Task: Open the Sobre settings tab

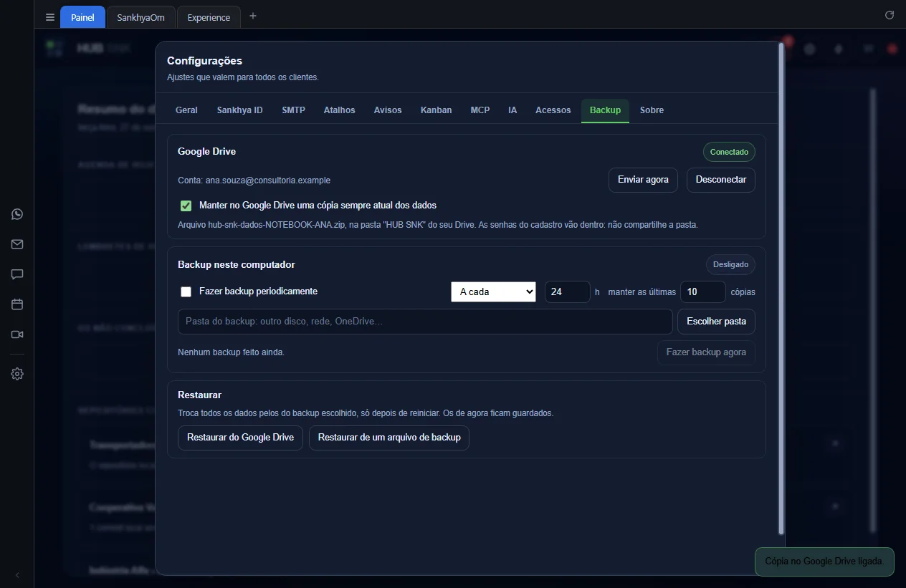Action: coord(652,110)
